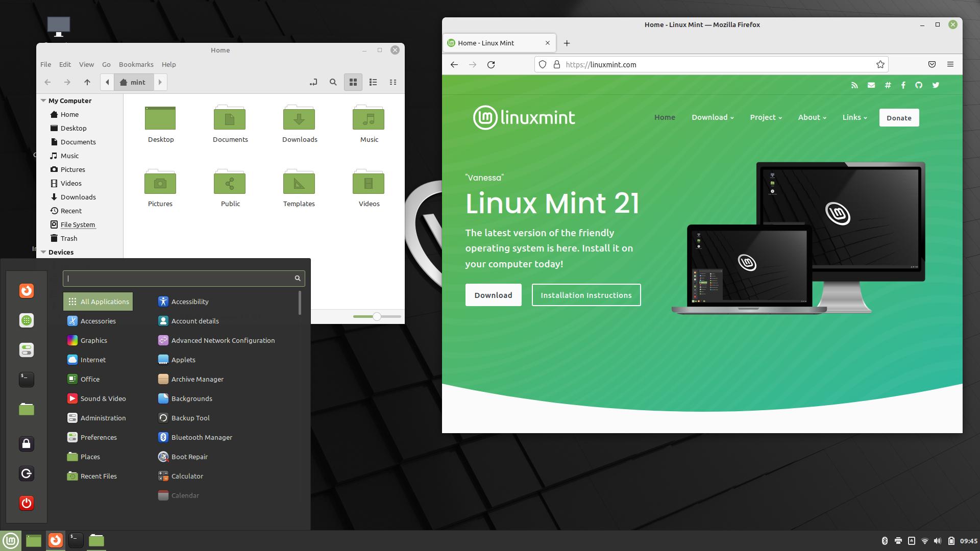This screenshot has height=551, width=980.
Task: Click the GitHub icon on Linux Mint site
Action: click(x=919, y=85)
